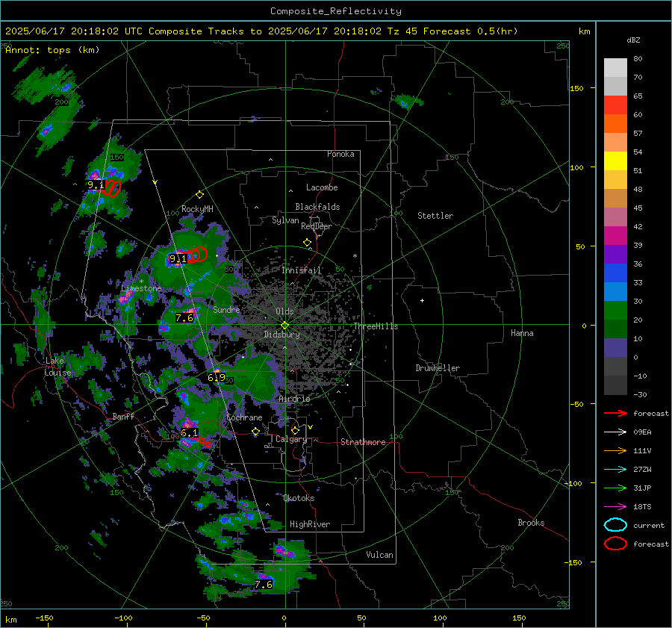Click the Ponoka town label
This screenshot has width=672, height=628.
[340, 154]
